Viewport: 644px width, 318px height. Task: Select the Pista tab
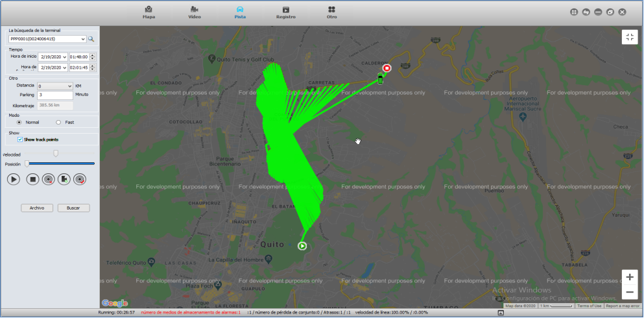tap(240, 12)
